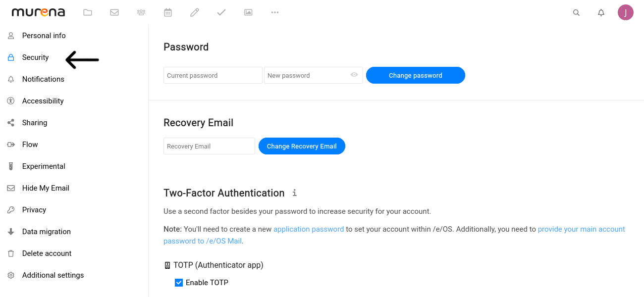
Task: Click the Change password button
Action: (415, 75)
